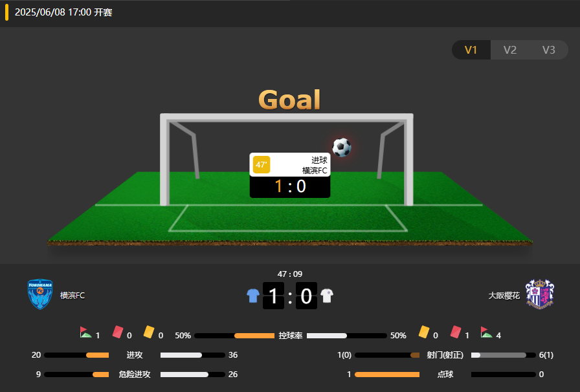
Task: Select the V1 view tab
Action: pyautogui.click(x=471, y=50)
